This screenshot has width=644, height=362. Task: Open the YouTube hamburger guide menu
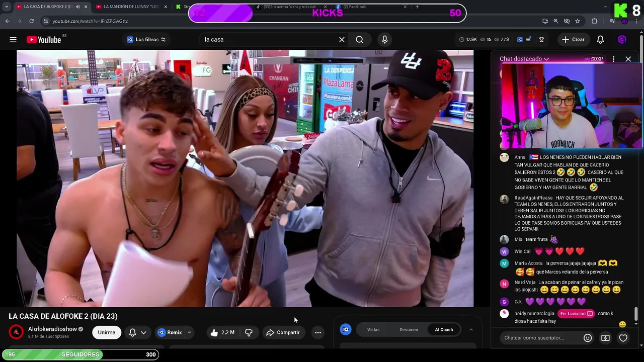(x=13, y=40)
